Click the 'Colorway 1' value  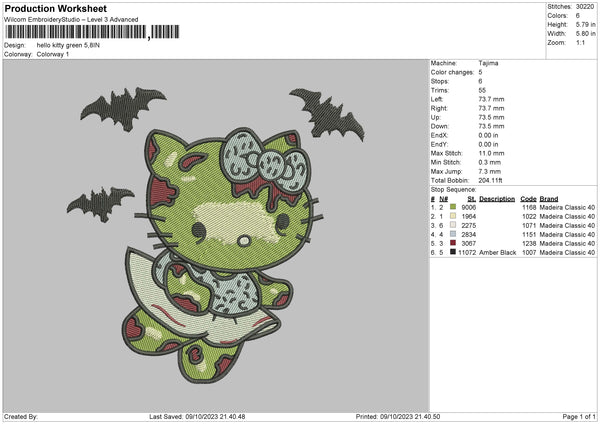point(53,54)
